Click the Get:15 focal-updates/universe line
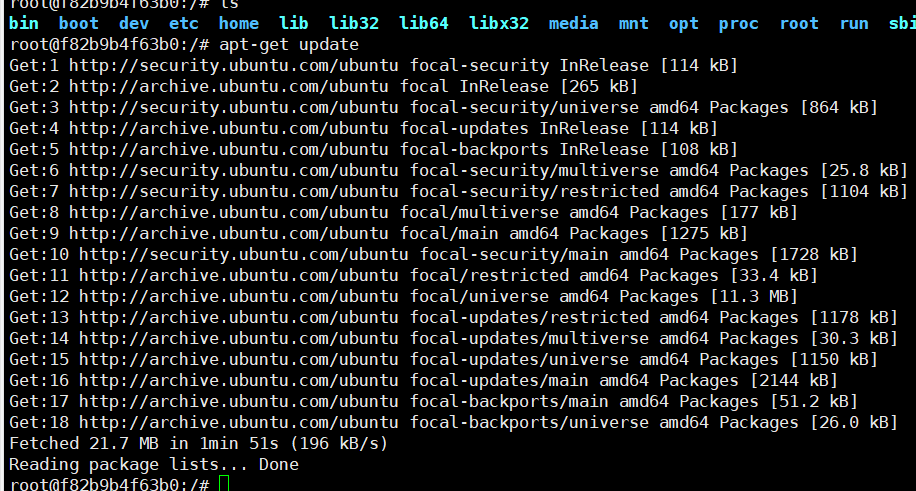The image size is (916, 491). [443, 359]
